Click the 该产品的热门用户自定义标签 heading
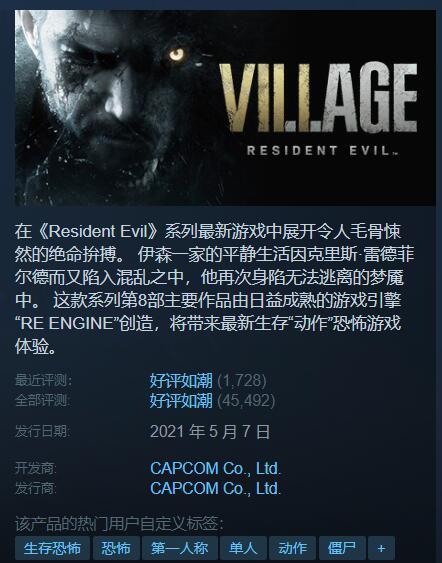442x563 pixels. point(119,524)
